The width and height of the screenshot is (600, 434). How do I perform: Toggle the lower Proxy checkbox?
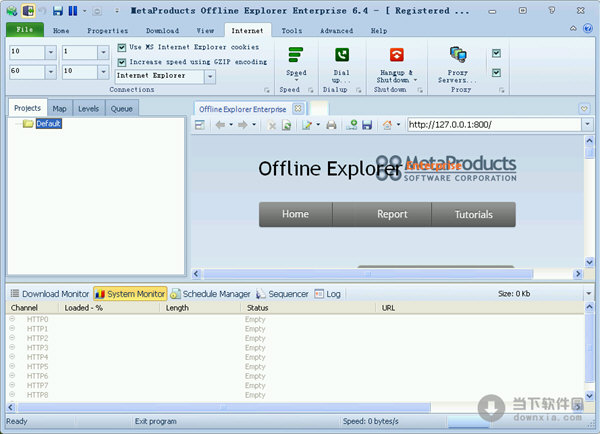coord(496,72)
